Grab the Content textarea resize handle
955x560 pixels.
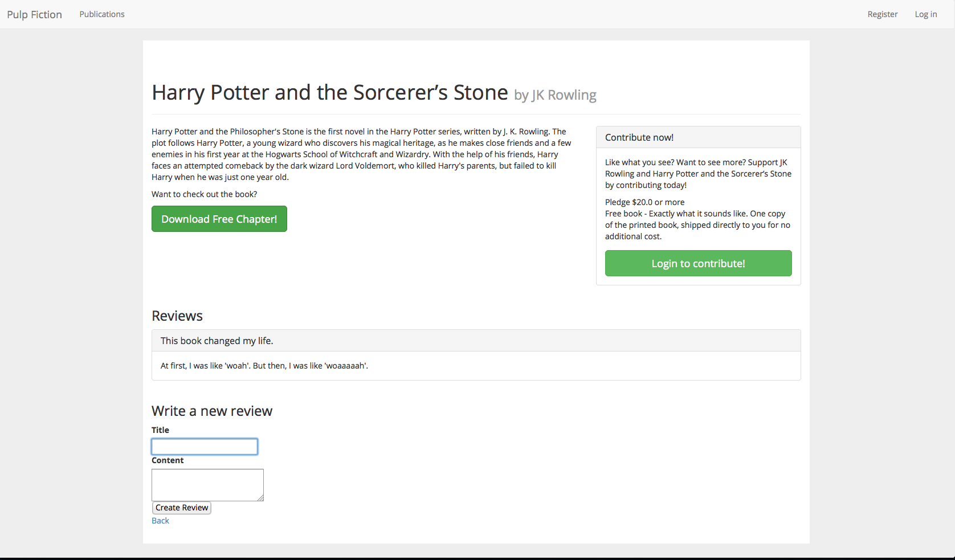tap(260, 498)
